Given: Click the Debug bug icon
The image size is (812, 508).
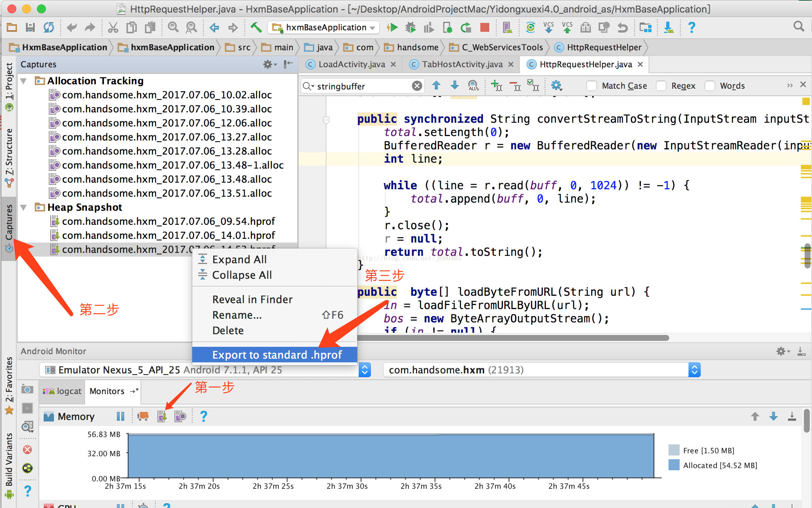Looking at the screenshot, I should (410, 27).
